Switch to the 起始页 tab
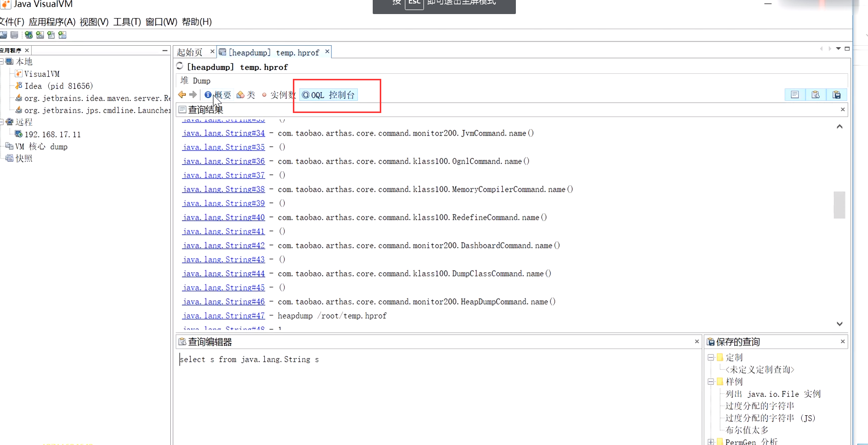Image resolution: width=868 pixels, height=445 pixels. (190, 52)
